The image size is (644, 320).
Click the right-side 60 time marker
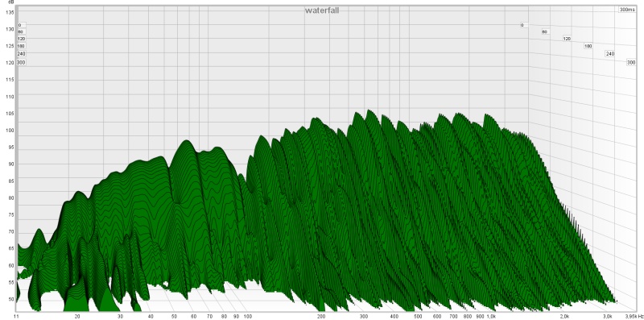pos(545,31)
